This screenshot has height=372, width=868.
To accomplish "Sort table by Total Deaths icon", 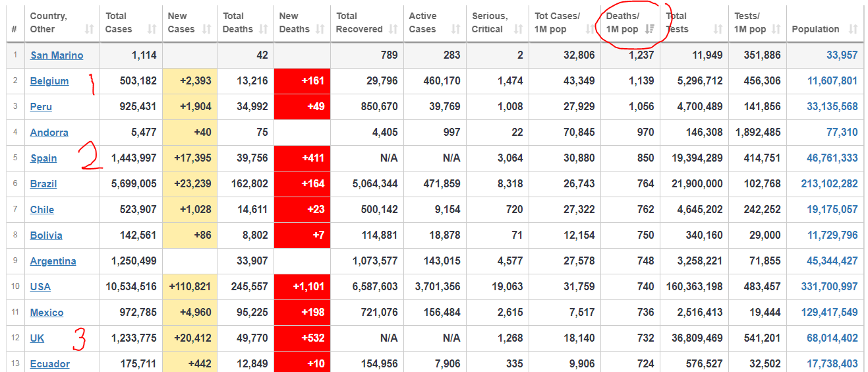I will coord(263,29).
